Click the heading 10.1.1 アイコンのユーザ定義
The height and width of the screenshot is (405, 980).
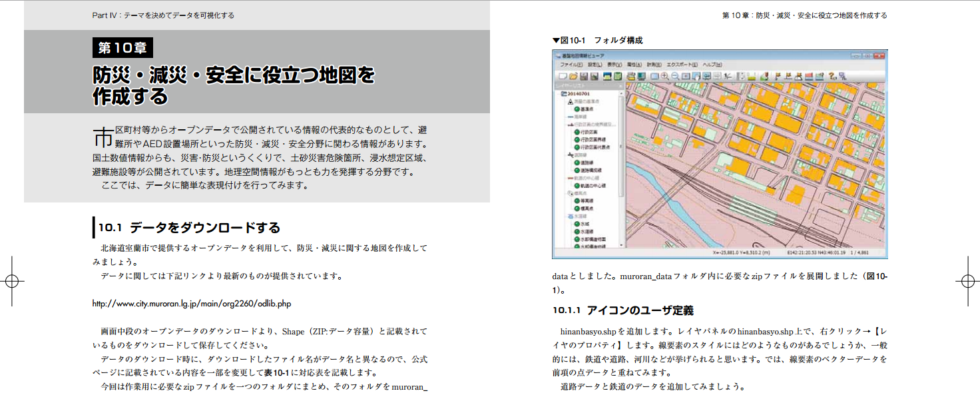point(623,310)
